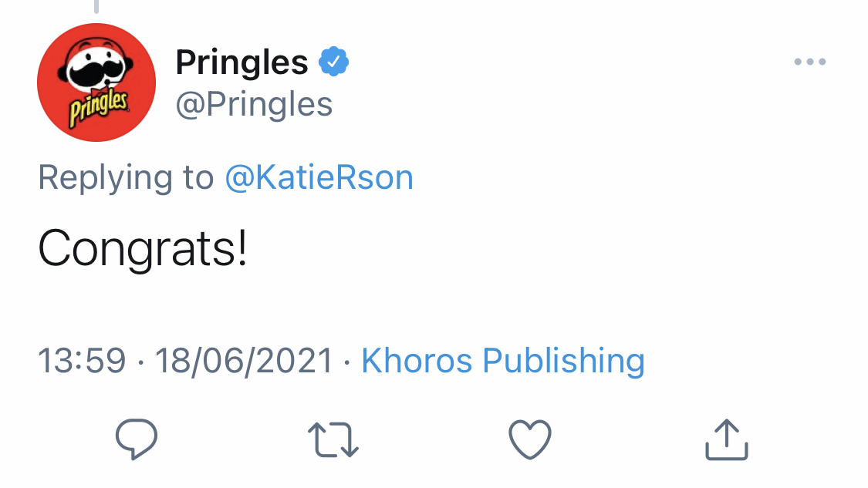Click the 18/06/2021 date
The width and height of the screenshot is (868, 488).
point(244,361)
